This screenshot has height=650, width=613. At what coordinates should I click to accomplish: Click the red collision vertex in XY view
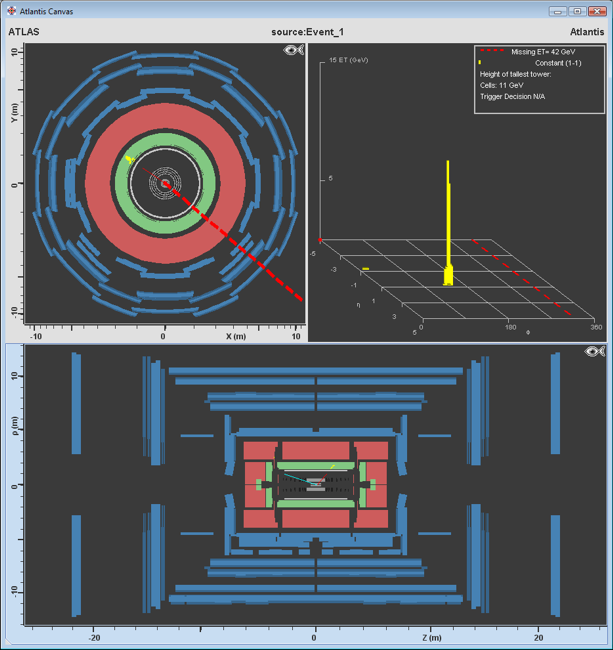click(x=165, y=183)
